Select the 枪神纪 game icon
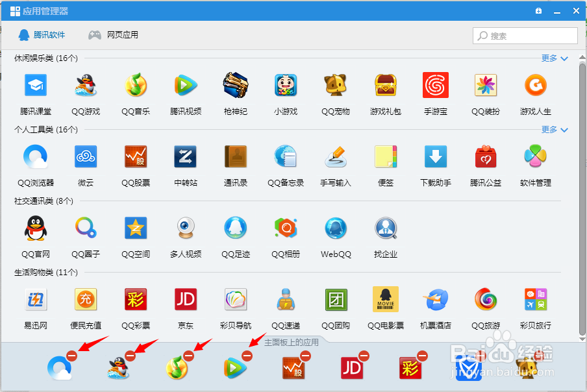587x392 pixels. (x=236, y=85)
